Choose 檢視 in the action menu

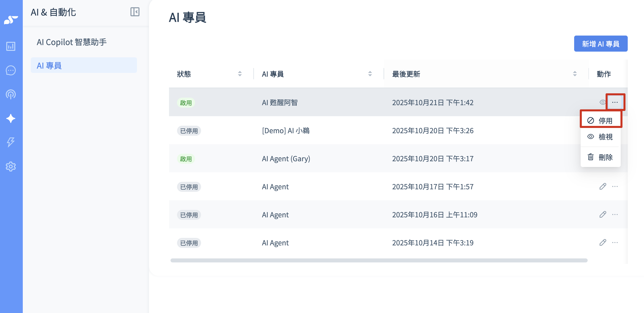(x=600, y=137)
